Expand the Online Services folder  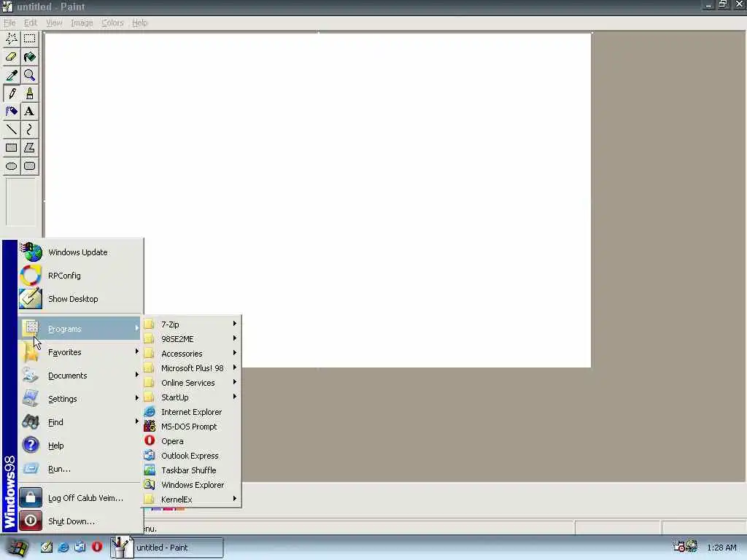(x=192, y=383)
